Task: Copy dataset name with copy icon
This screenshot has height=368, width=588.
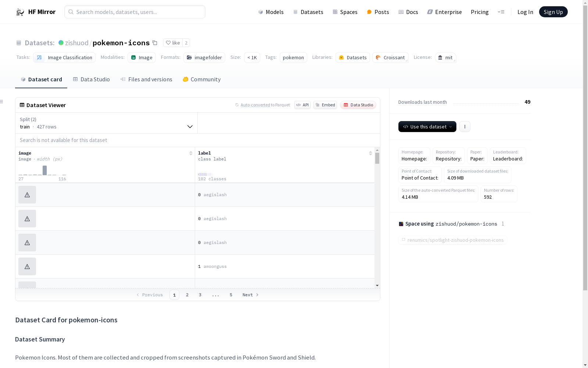Action: pos(155,43)
